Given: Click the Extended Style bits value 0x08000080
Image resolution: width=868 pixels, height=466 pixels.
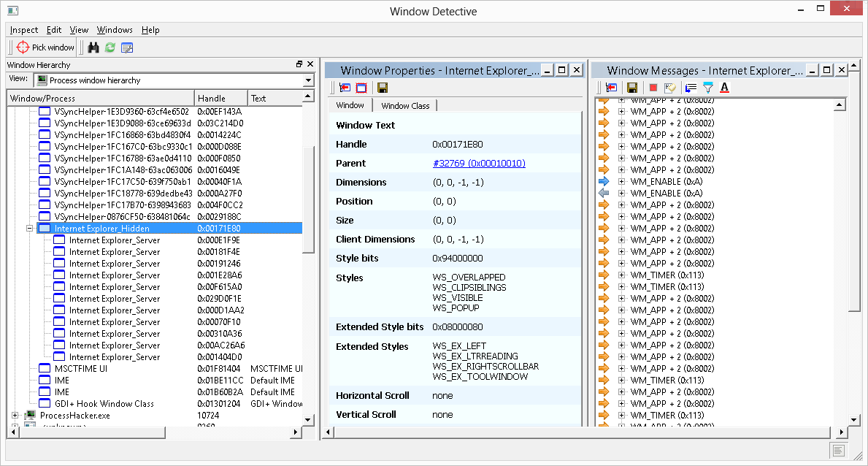Looking at the screenshot, I should [457, 327].
